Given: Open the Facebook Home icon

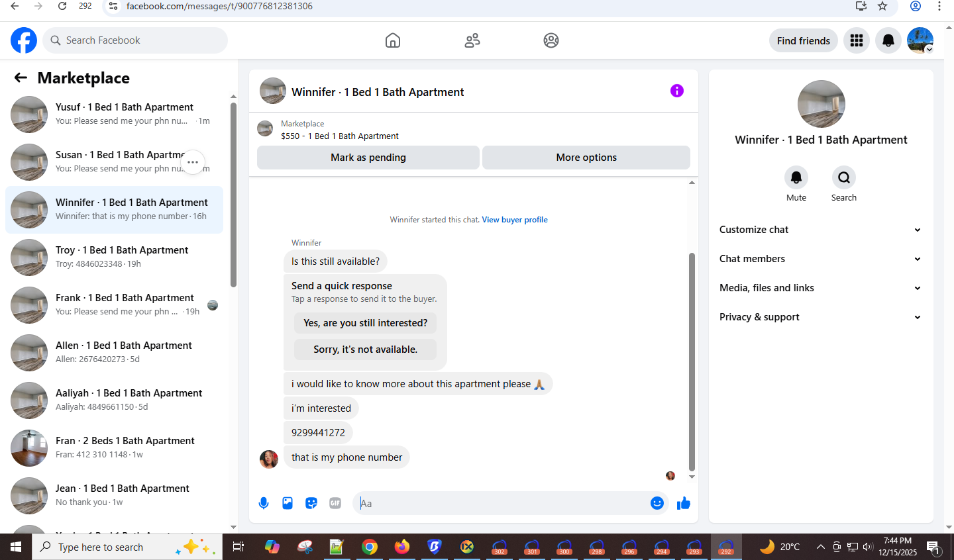Looking at the screenshot, I should [393, 40].
